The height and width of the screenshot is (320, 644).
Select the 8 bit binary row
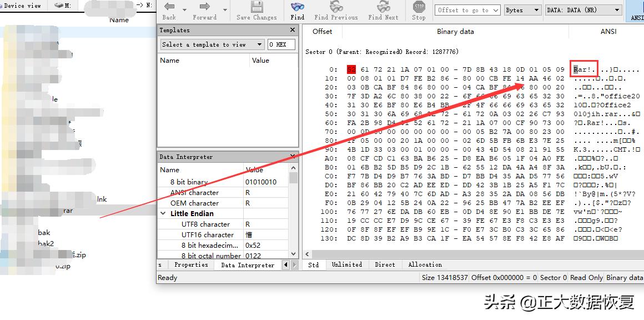(223, 182)
